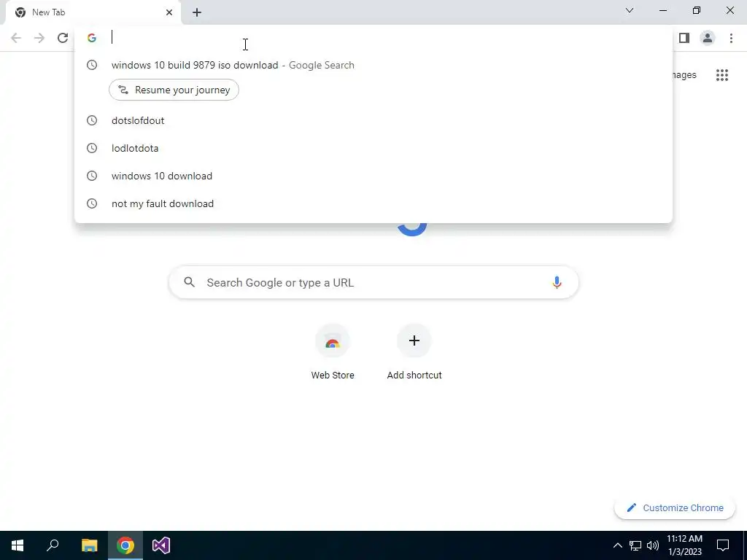Reload the page with the refresh icon

coord(63,38)
